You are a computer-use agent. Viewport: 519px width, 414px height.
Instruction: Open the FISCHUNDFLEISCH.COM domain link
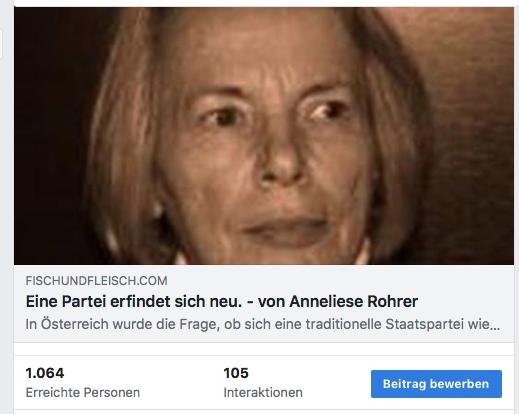pos(96,281)
